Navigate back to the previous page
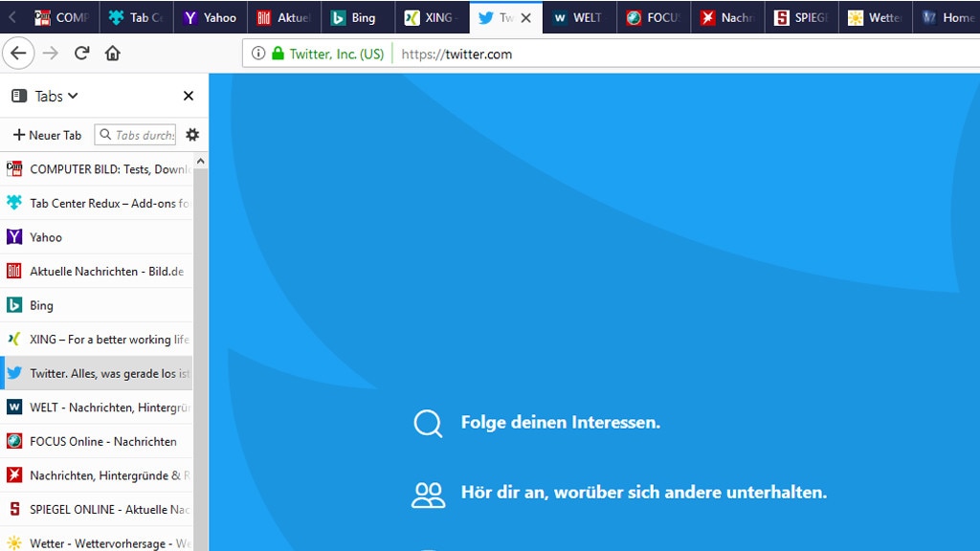This screenshot has height=551, width=980. coord(18,53)
